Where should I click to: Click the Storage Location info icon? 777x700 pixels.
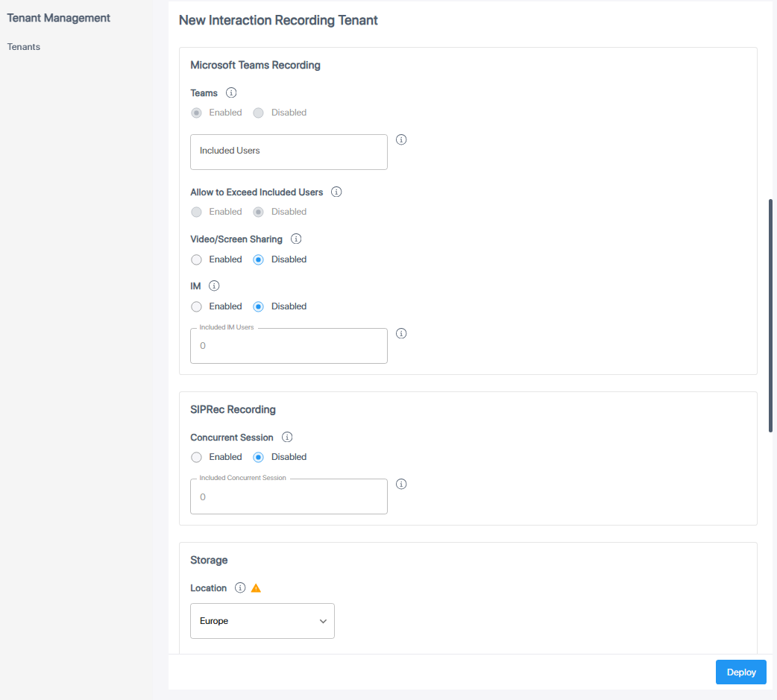(240, 588)
